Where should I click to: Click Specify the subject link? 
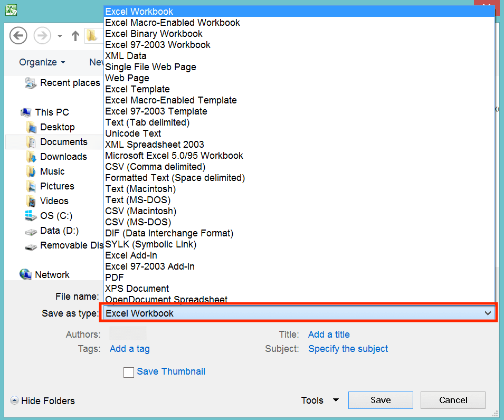(348, 349)
